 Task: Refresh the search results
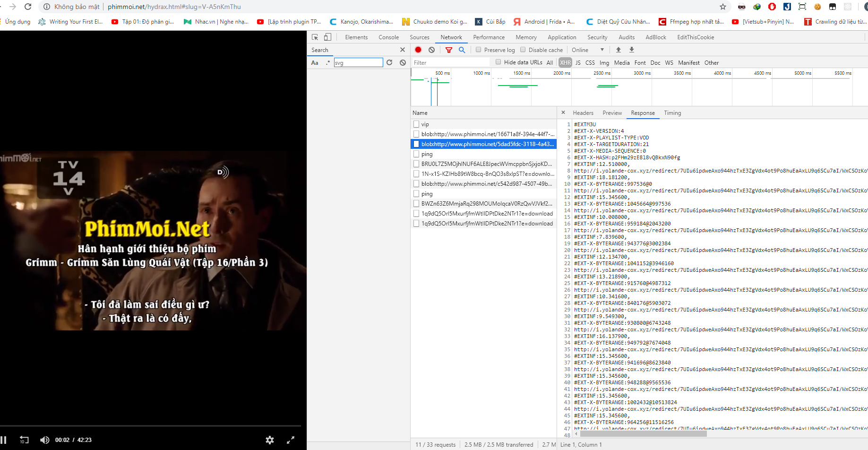[x=389, y=62]
